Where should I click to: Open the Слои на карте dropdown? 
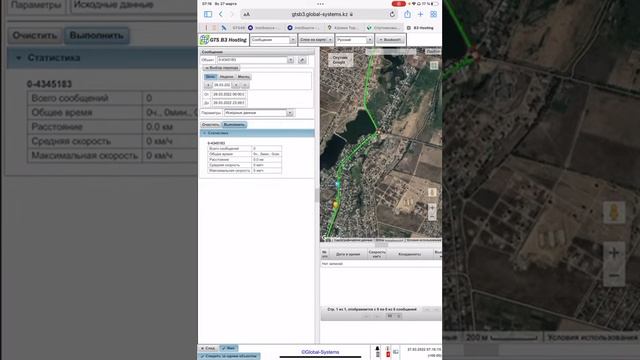[x=316, y=40]
